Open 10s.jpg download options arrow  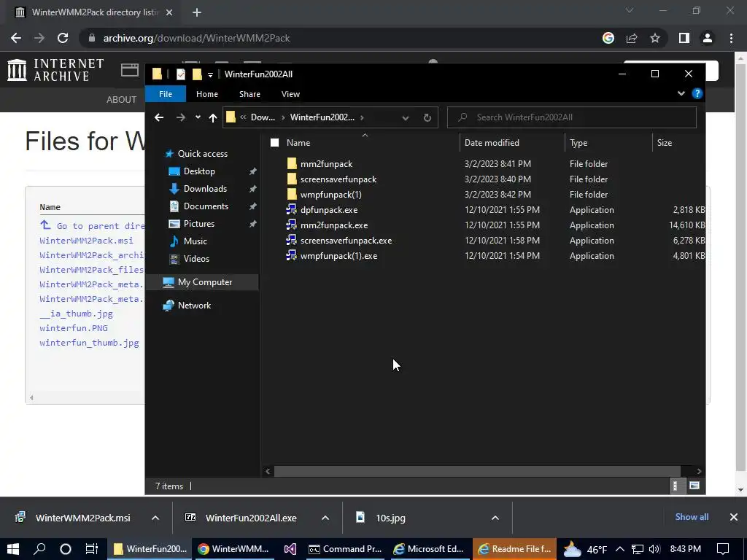click(495, 518)
